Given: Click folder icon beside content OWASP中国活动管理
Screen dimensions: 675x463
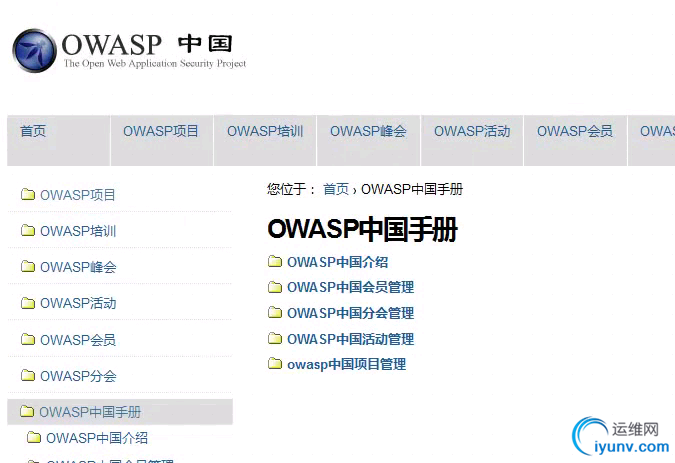Looking at the screenshot, I should (275, 338).
